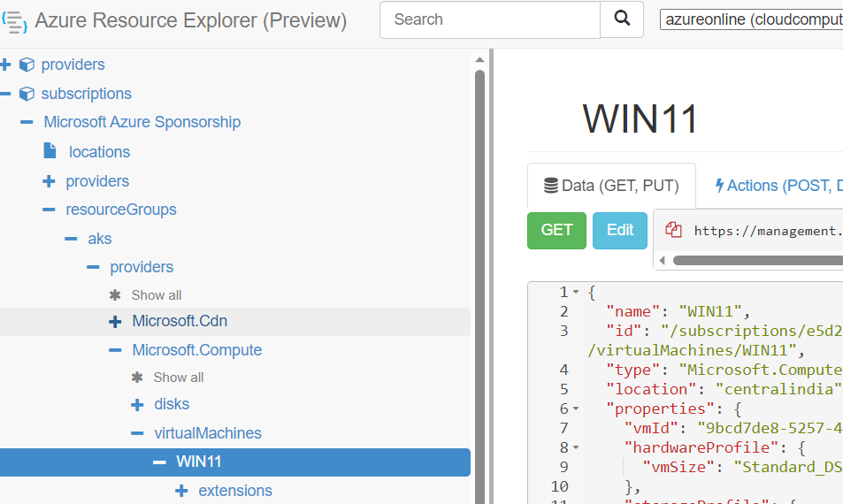
Task: Fold the JSON root object on line 1
Action: (x=576, y=292)
